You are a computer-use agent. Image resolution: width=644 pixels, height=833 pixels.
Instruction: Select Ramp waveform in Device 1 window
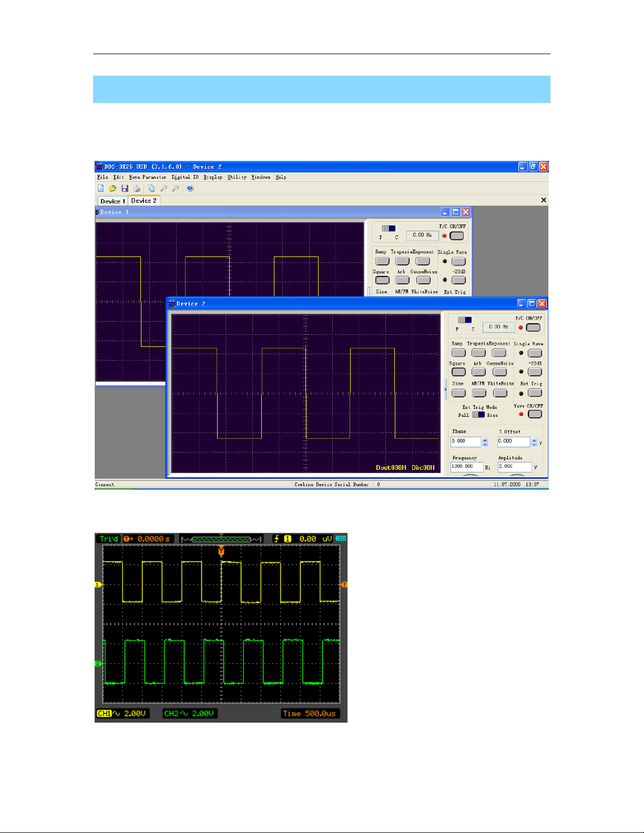[x=382, y=261]
